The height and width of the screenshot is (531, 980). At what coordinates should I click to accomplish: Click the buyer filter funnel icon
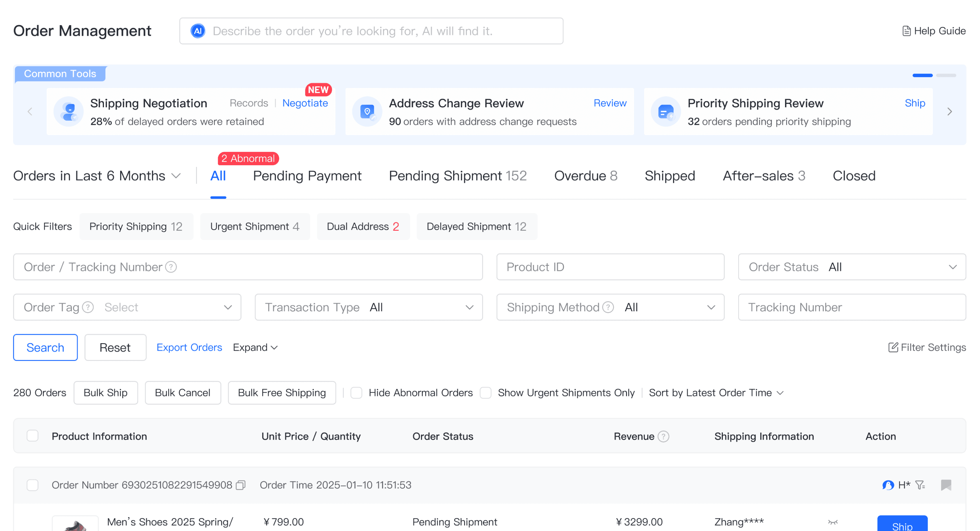tap(920, 485)
